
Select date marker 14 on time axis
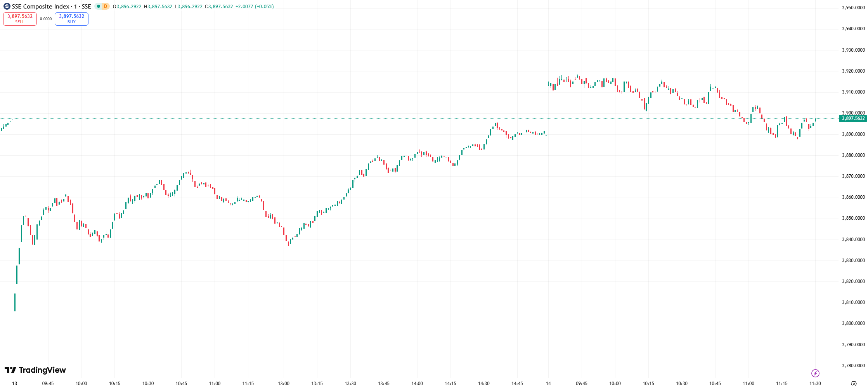pyautogui.click(x=548, y=384)
